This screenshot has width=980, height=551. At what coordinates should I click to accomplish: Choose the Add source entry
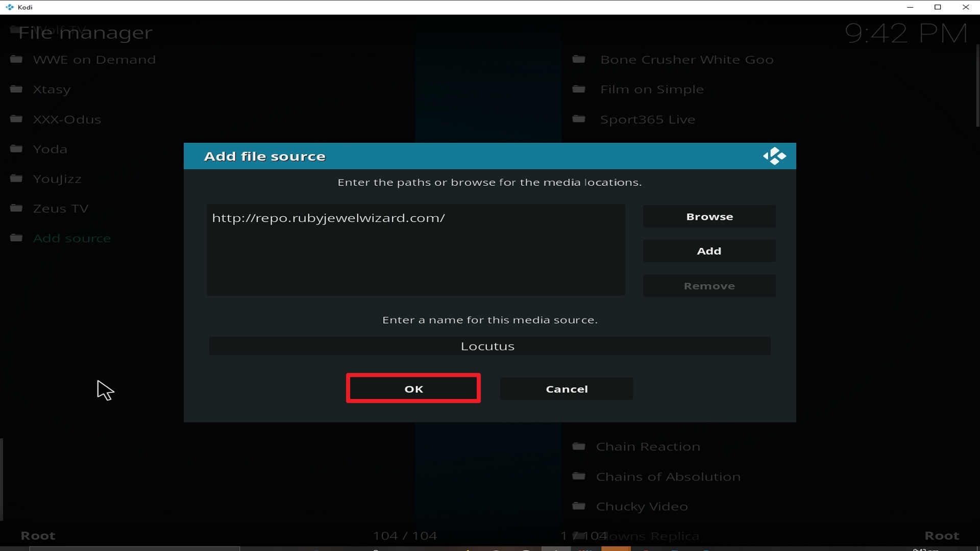[x=72, y=238]
